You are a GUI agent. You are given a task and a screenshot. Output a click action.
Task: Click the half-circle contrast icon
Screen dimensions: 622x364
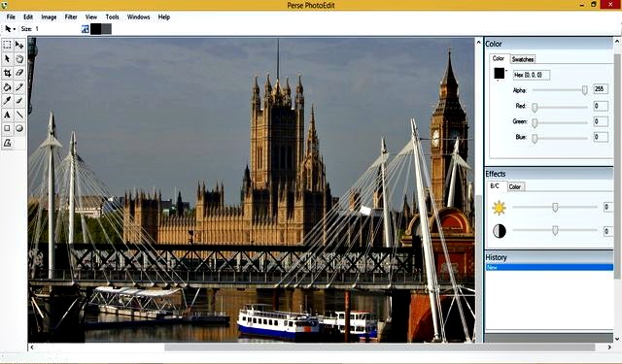(500, 231)
